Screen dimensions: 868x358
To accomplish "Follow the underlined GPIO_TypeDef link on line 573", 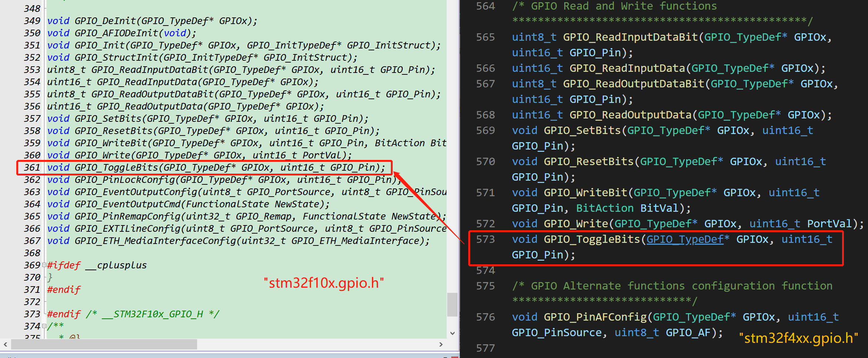I will tap(685, 240).
